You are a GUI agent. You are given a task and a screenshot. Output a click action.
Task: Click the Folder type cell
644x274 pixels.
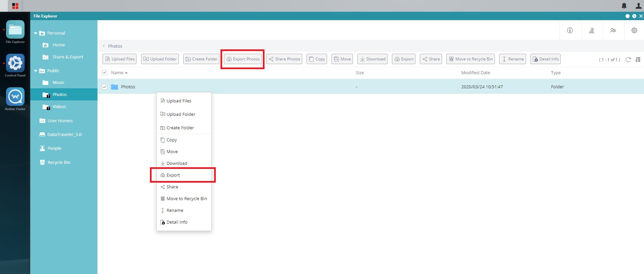click(x=557, y=87)
